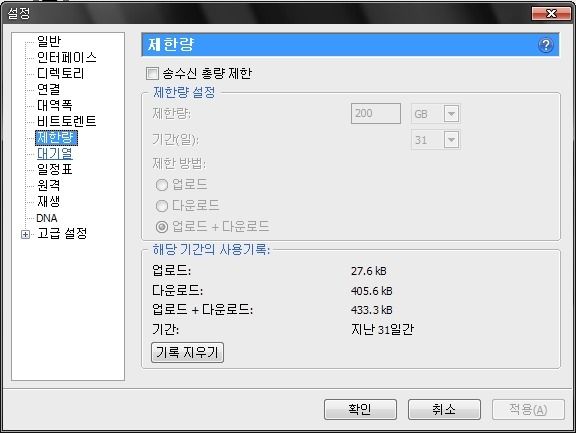Open the help icon in 제한량 header
The image size is (576, 433).
pyautogui.click(x=546, y=45)
